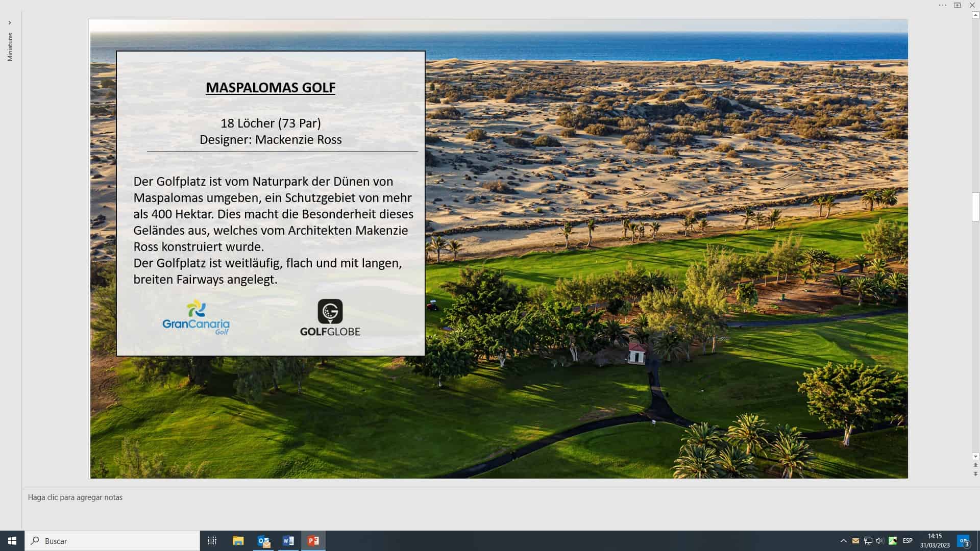Viewport: 980px width, 551px height.
Task: Open the Windows Start menu
Action: coord(12,541)
